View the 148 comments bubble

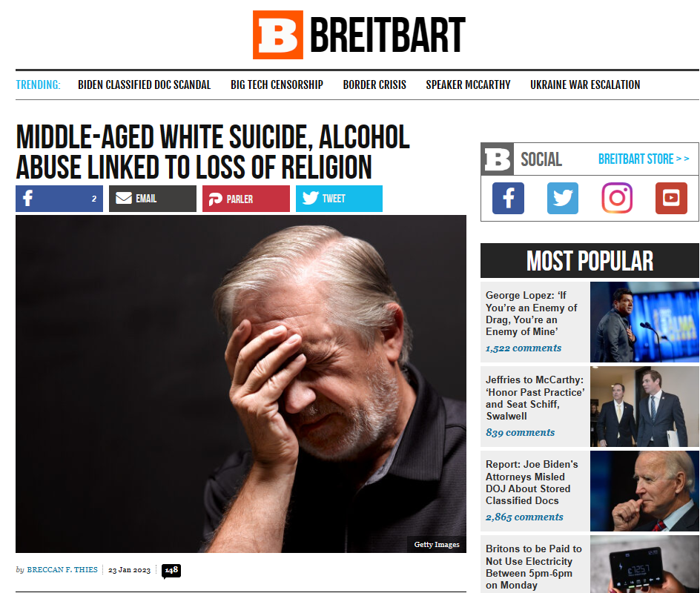(x=171, y=571)
